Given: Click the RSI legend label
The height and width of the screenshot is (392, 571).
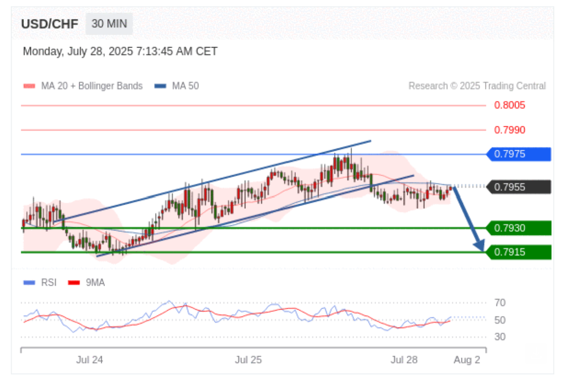Looking at the screenshot, I should point(49,283).
